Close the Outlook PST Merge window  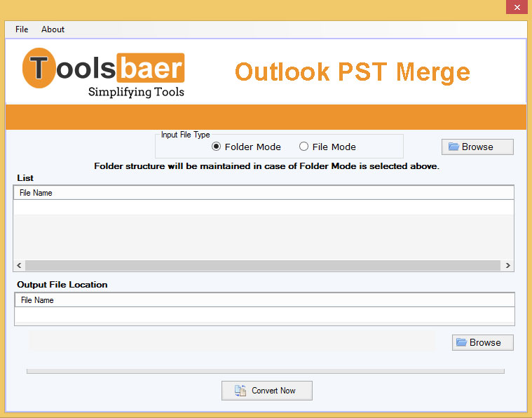tap(515, 7)
